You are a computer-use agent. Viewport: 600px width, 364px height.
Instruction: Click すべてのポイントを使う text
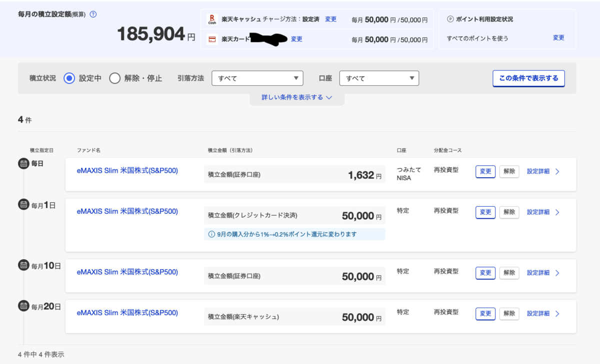point(477,38)
